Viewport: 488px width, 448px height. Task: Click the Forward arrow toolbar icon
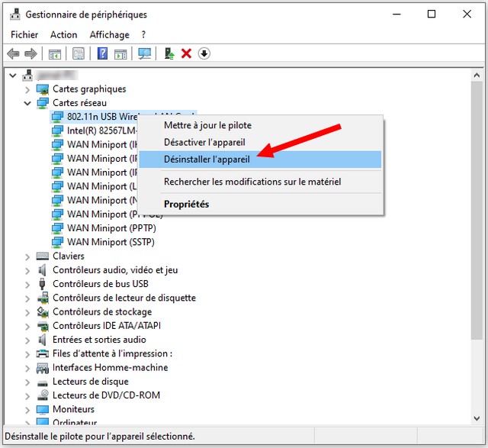30,53
